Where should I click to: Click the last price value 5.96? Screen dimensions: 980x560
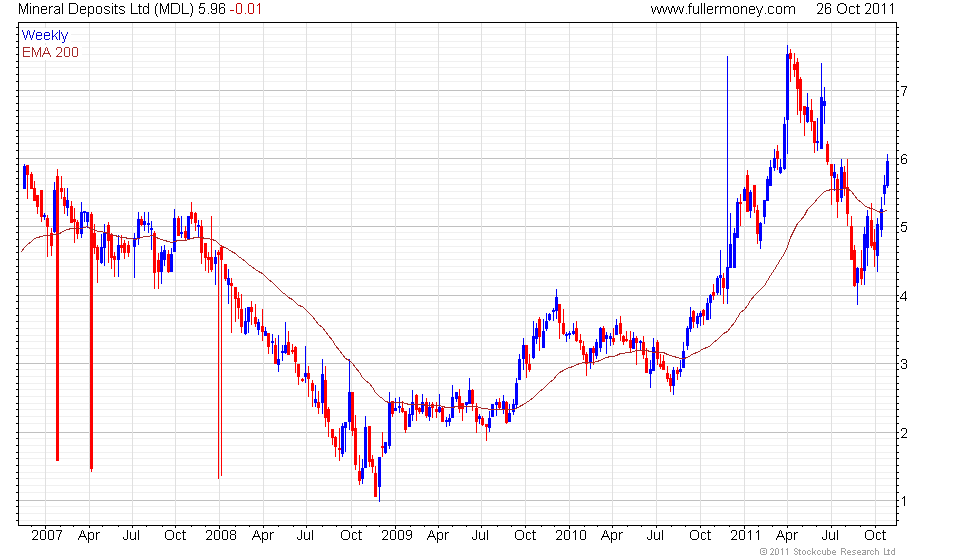click(x=211, y=9)
